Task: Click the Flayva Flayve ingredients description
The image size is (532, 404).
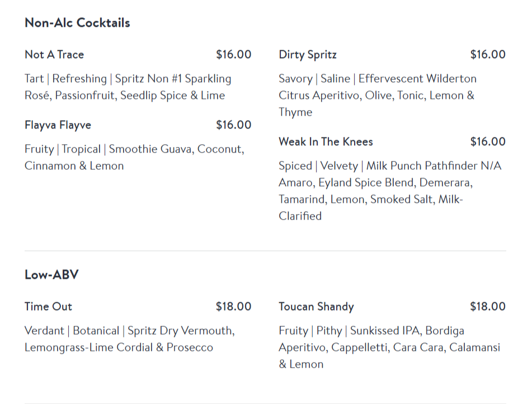Action: 134,158
